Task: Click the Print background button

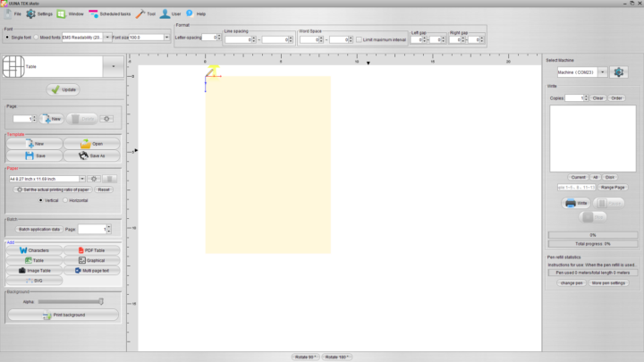Action: (x=64, y=315)
